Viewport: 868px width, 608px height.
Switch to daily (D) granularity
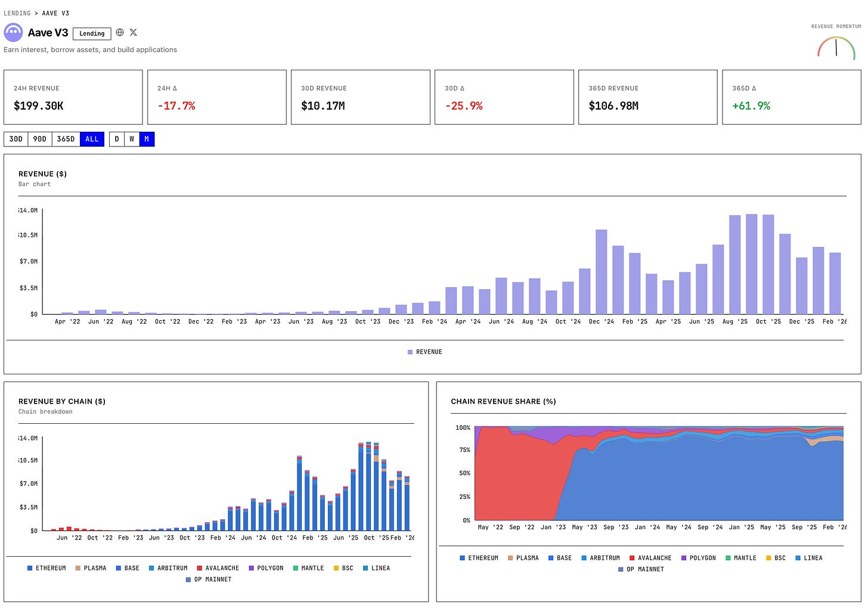pos(117,139)
